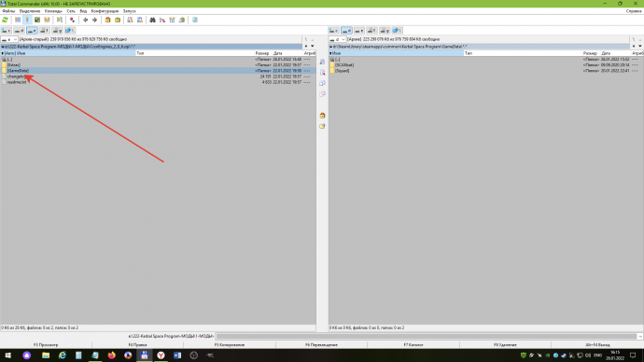Open left panel directory history dropdown arrow
Image resolution: width=644 pixels, height=362 pixels.
[x=313, y=47]
